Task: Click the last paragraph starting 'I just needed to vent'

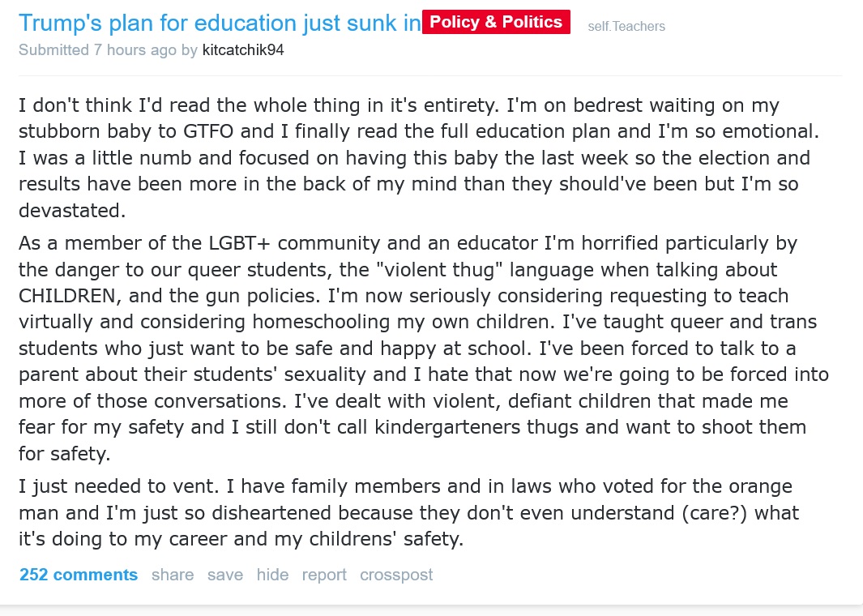Action: click(x=405, y=513)
